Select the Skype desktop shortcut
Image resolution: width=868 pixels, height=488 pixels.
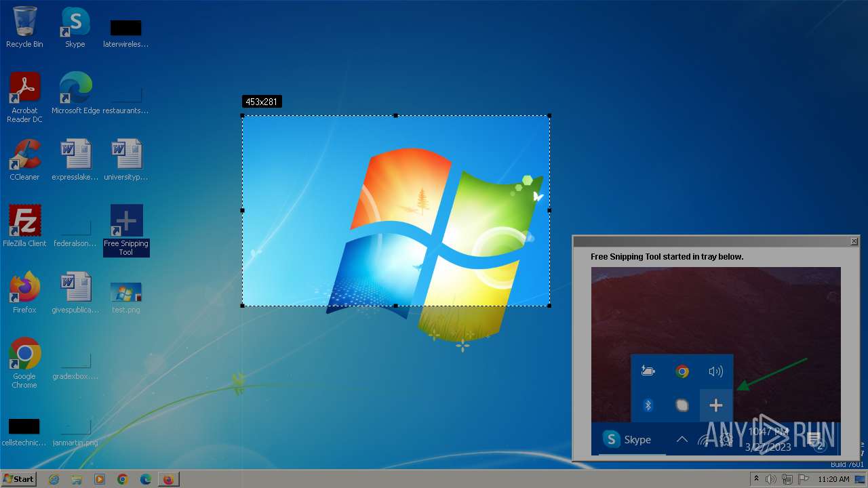[75, 27]
